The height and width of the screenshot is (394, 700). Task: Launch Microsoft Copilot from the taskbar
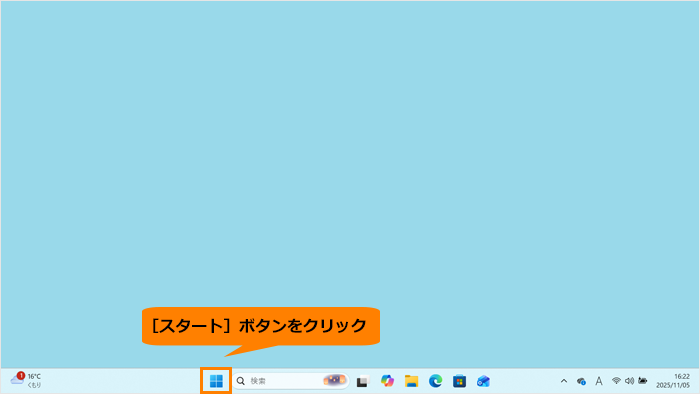tap(387, 381)
